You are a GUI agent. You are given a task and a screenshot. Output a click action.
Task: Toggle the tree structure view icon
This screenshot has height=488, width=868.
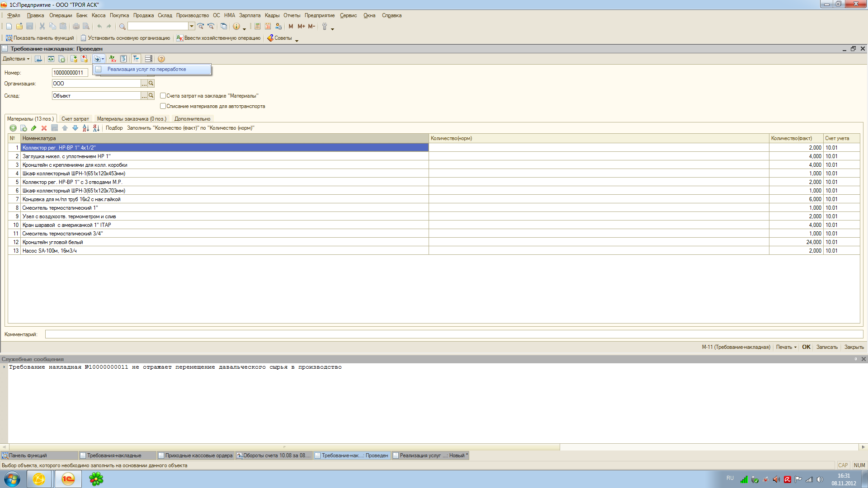136,59
